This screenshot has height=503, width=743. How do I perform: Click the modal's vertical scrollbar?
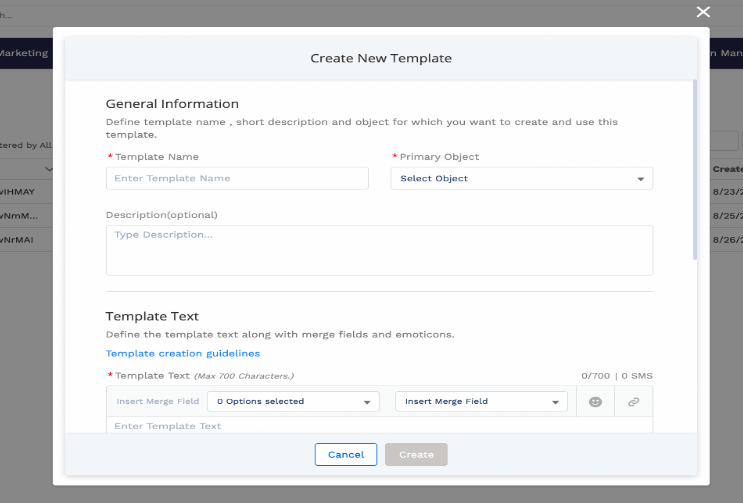click(x=695, y=170)
